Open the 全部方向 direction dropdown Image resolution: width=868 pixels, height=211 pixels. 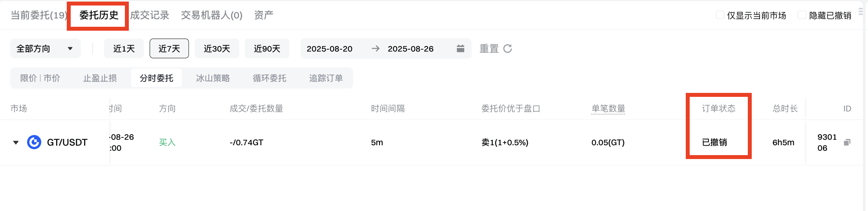45,48
